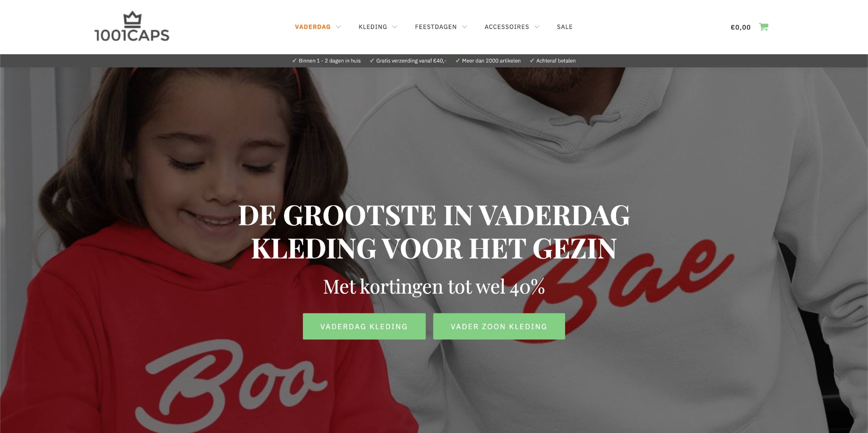This screenshot has height=433, width=868.
Task: Select the Accessoires menu item
Action: point(507,27)
